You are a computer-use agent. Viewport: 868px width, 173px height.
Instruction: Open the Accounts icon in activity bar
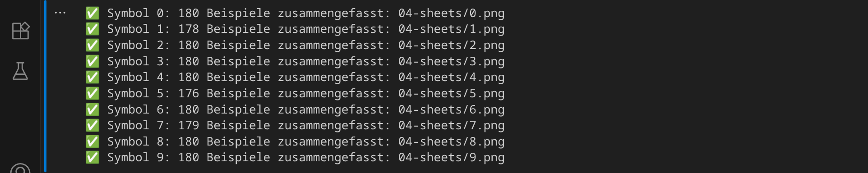20,168
